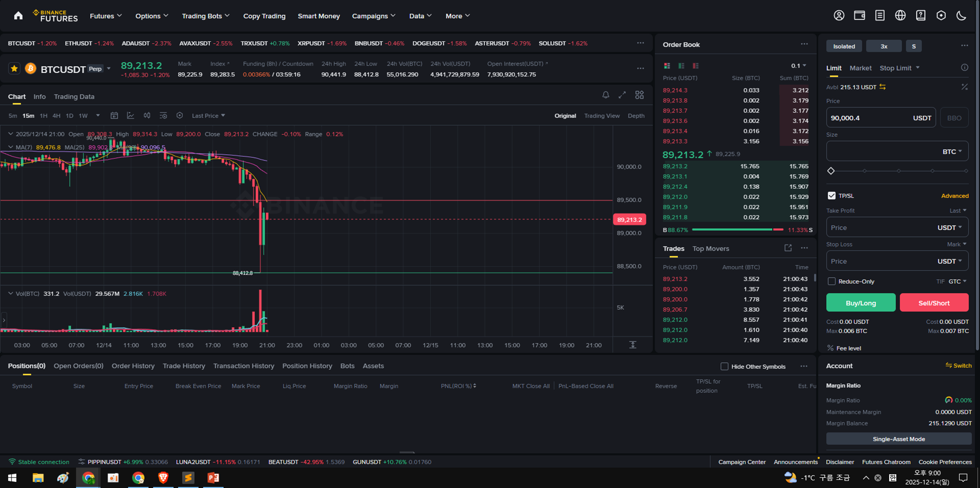Open the Futures dropdown menu

106,16
